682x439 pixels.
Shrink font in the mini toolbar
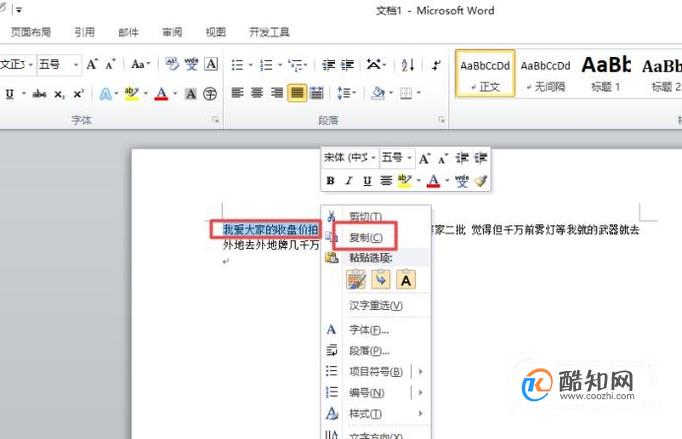(x=443, y=158)
